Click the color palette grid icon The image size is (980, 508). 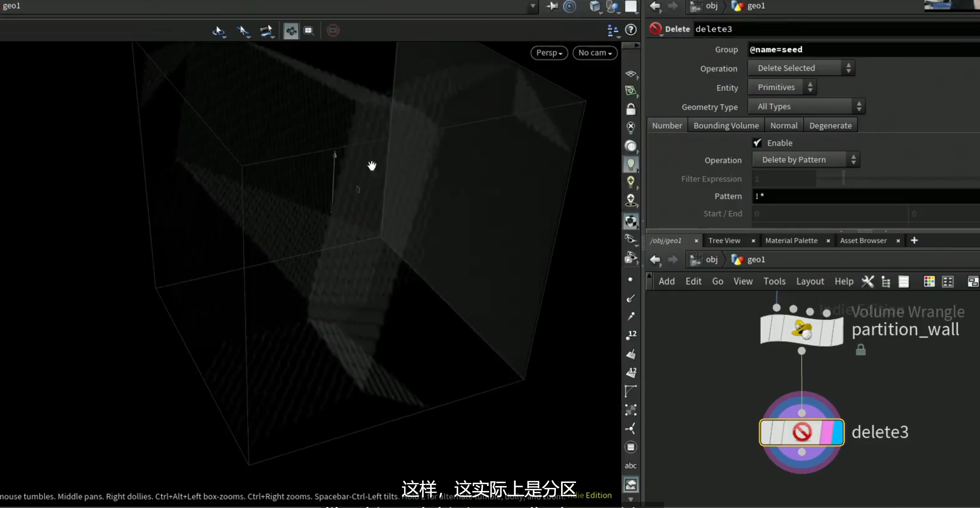click(929, 282)
